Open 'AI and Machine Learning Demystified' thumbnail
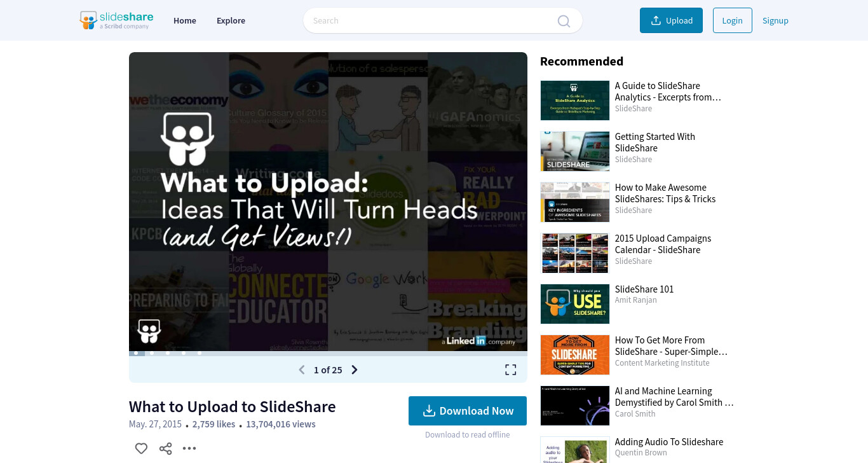The height and width of the screenshot is (463, 868). (x=575, y=406)
